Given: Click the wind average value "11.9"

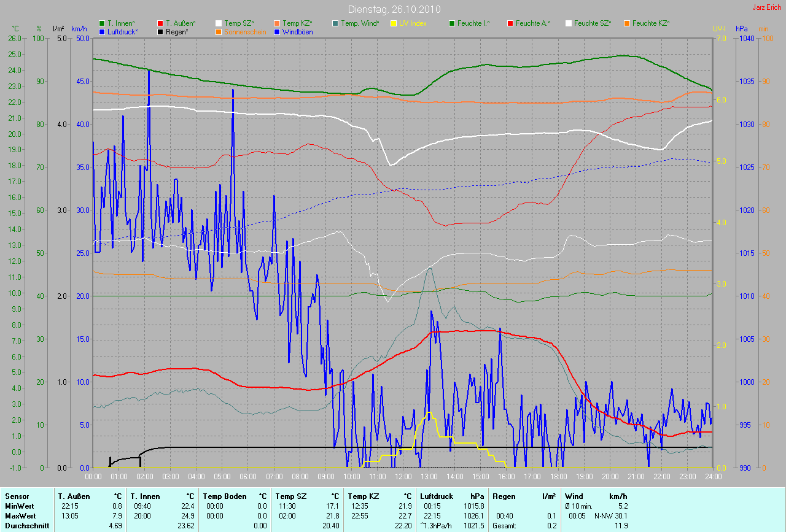Looking at the screenshot, I should point(621,525).
